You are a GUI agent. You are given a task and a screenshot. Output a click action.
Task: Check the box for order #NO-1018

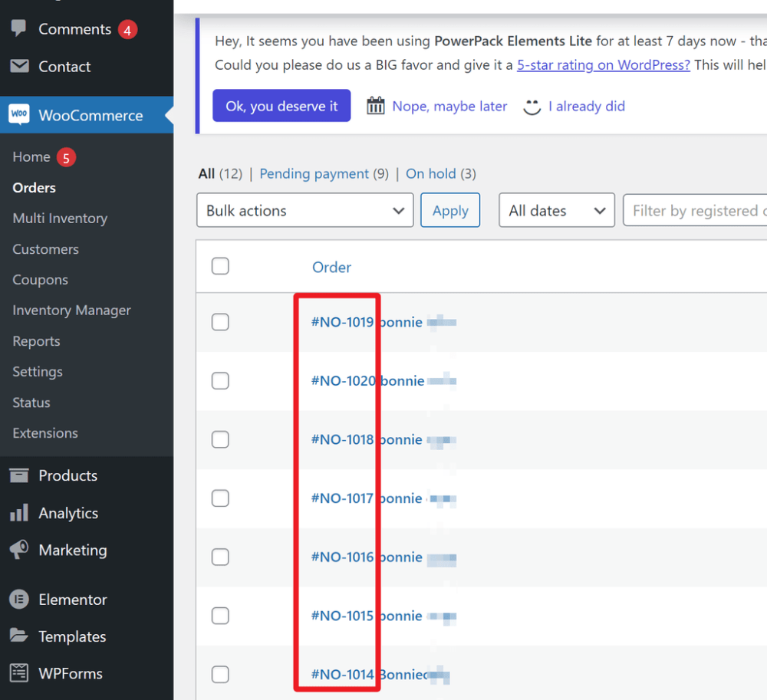tap(220, 439)
